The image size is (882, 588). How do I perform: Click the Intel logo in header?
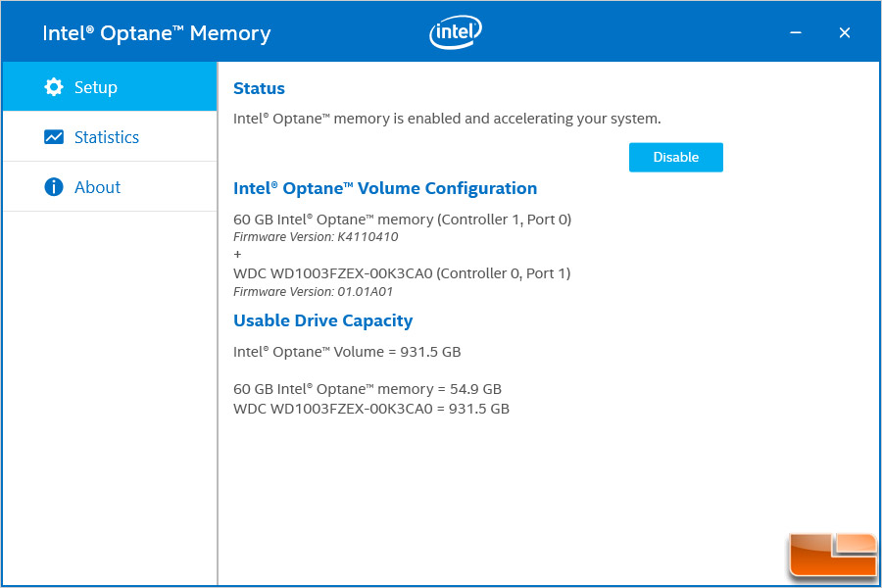[x=455, y=32]
